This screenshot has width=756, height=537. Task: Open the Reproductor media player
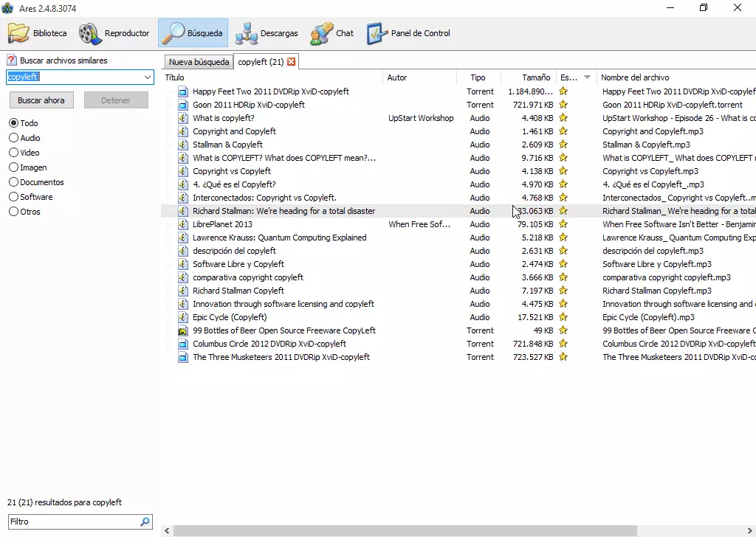[x=114, y=33]
